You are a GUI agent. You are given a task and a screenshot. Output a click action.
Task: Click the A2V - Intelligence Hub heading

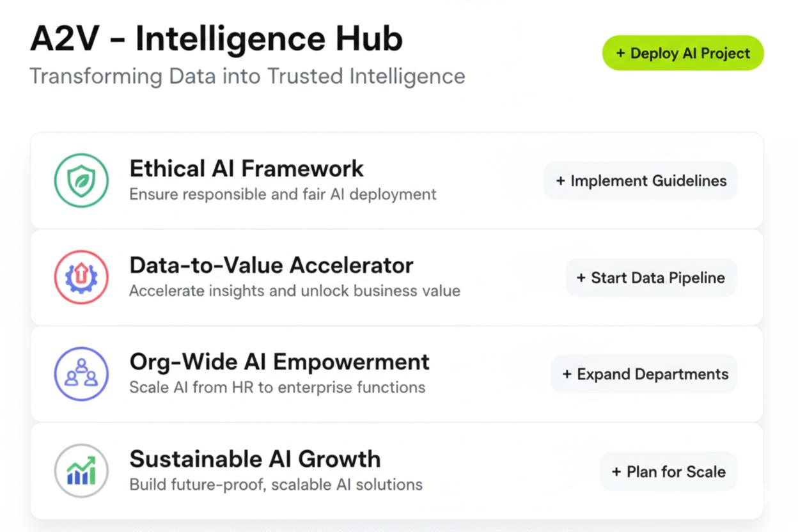point(216,40)
